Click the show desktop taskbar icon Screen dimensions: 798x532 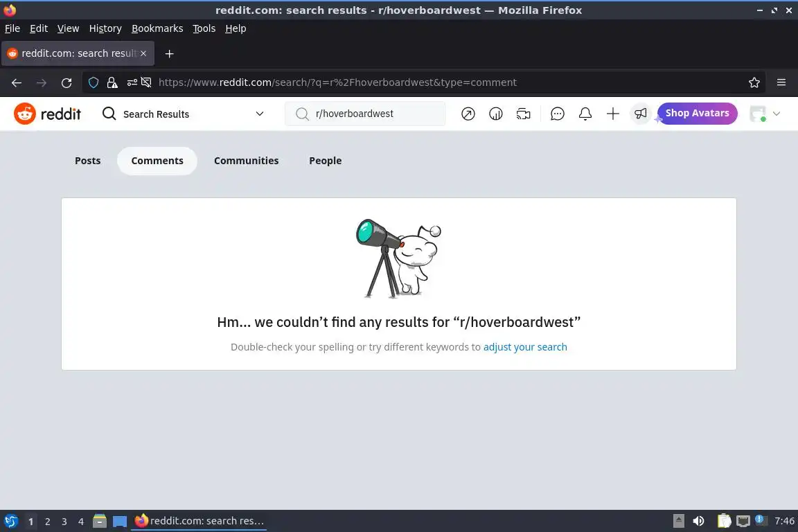pyautogui.click(x=120, y=521)
